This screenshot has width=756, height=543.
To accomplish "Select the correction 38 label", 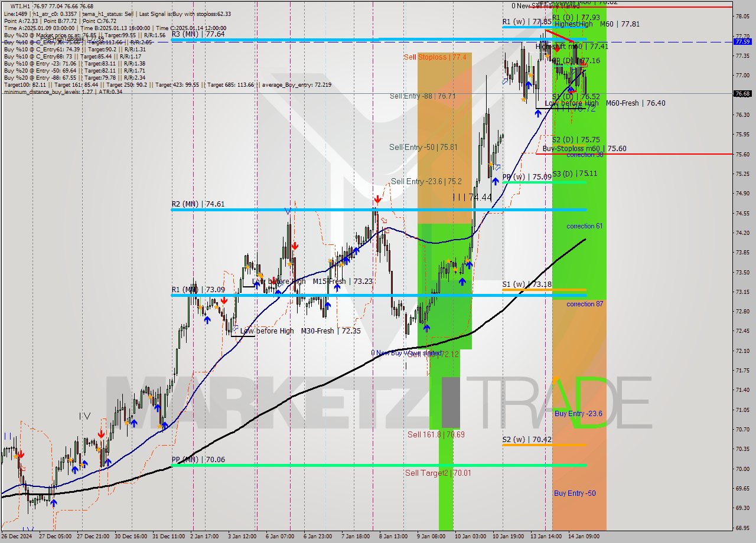I will coord(585,155).
